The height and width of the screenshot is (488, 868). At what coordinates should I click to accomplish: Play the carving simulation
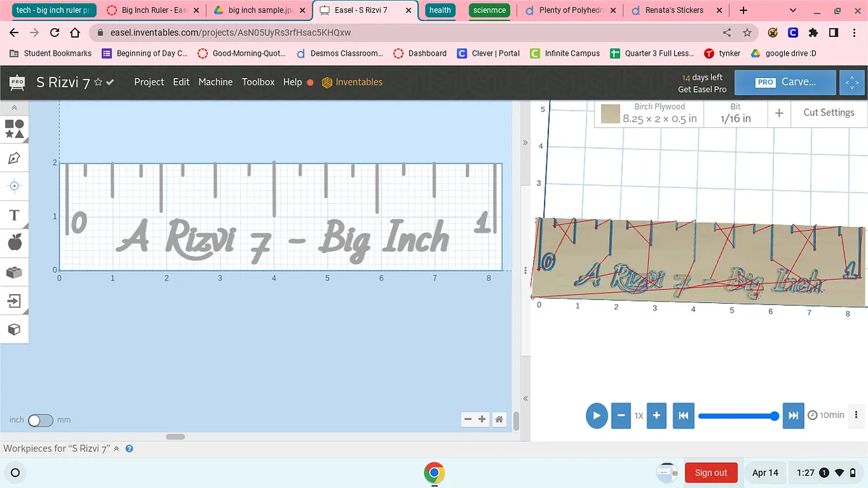coord(596,416)
